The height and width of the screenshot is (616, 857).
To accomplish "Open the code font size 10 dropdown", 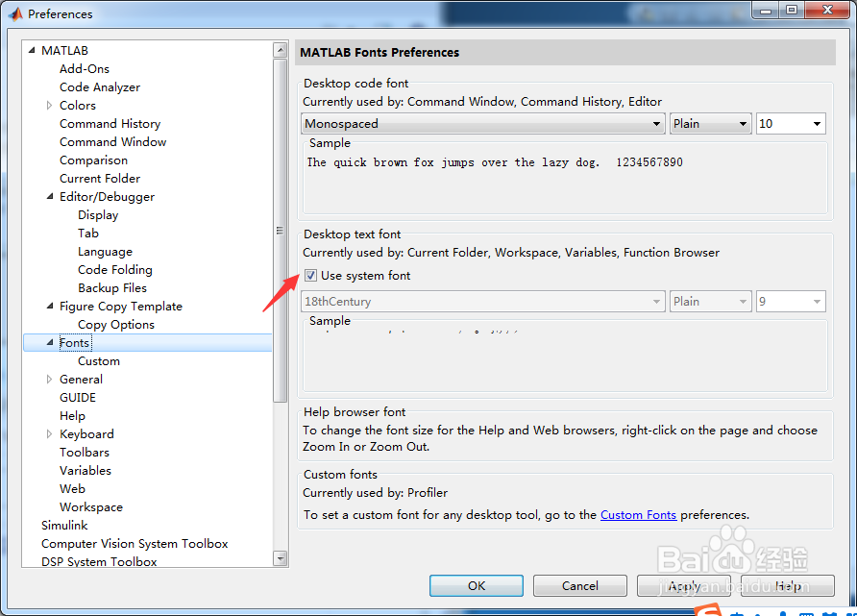I will [x=791, y=124].
